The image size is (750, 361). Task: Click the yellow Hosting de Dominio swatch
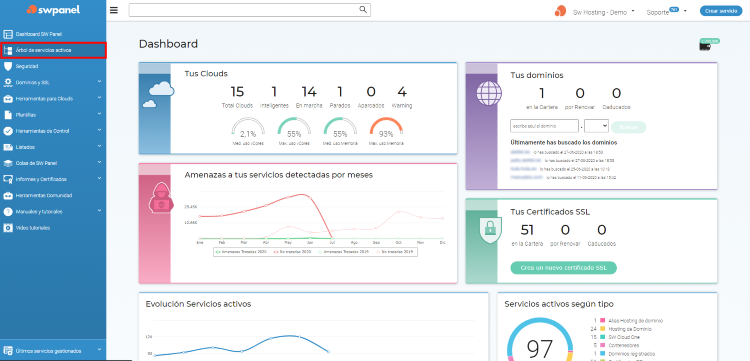603,329
